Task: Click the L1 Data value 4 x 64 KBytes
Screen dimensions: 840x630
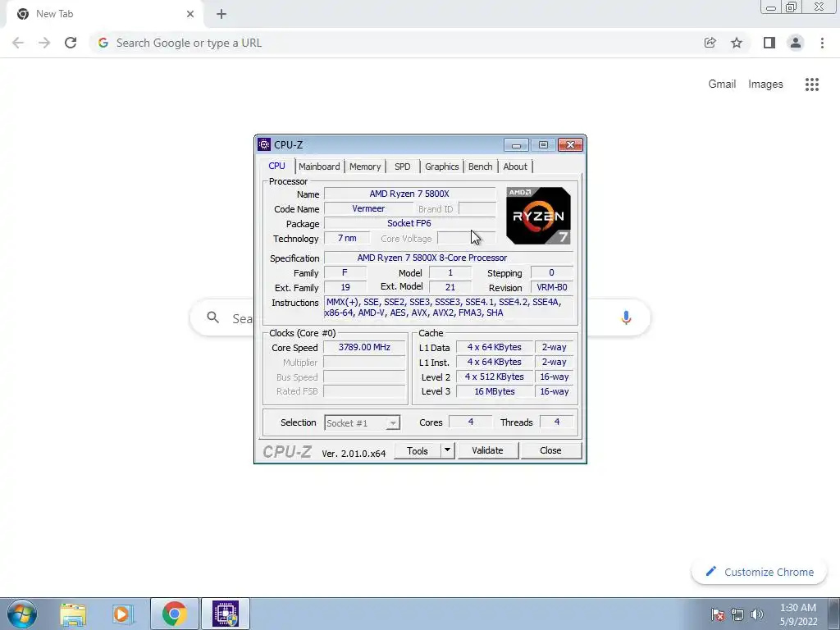Action: tap(495, 347)
